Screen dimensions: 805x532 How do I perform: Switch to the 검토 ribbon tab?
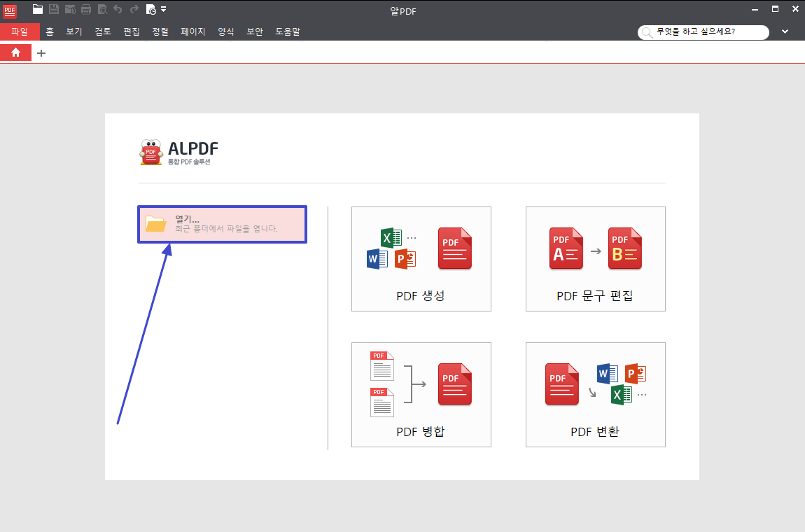(x=103, y=31)
